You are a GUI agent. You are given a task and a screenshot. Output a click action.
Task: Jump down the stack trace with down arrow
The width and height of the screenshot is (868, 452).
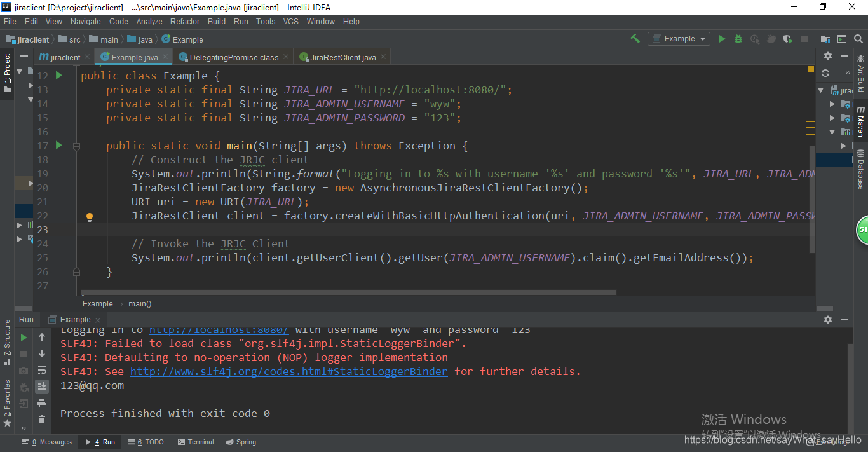(x=42, y=354)
